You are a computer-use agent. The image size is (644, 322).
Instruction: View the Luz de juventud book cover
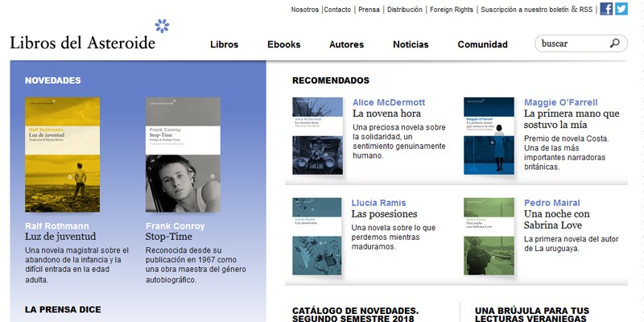click(62, 155)
